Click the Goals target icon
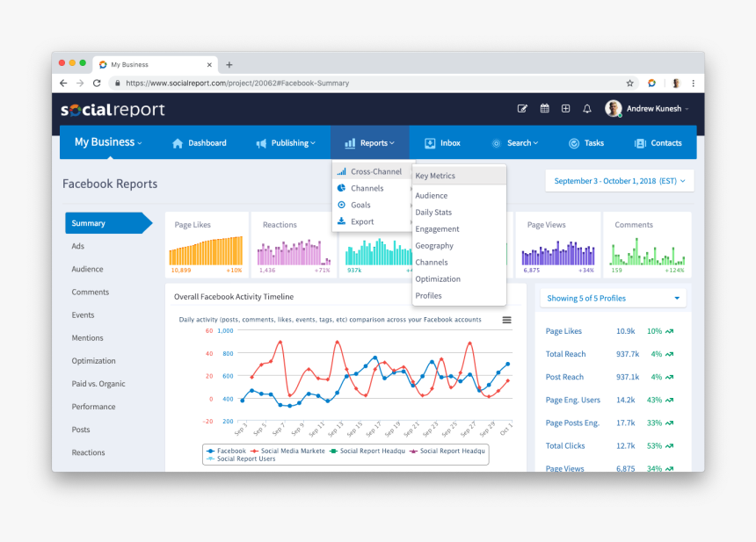Screen dimensions: 756x542 coord(341,205)
